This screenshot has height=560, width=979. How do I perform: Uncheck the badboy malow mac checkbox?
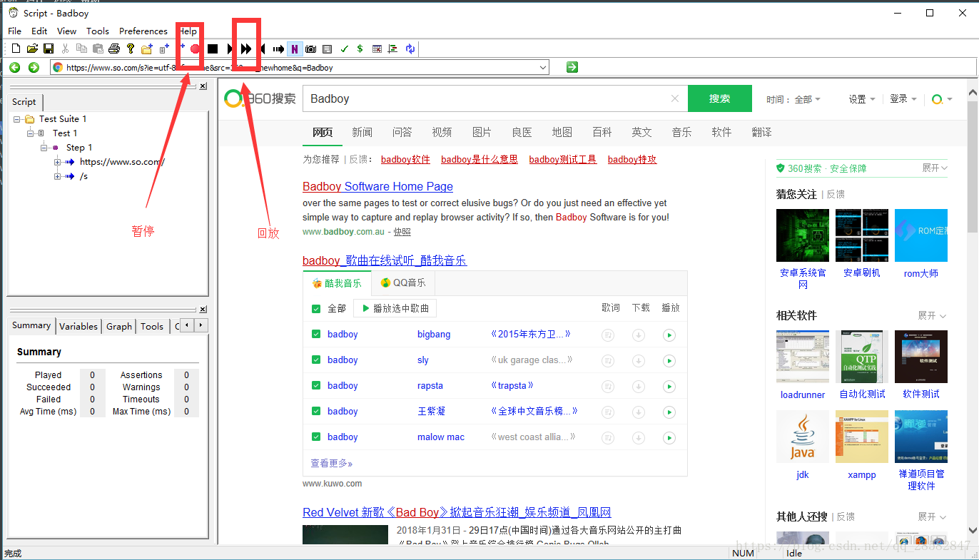click(x=316, y=437)
